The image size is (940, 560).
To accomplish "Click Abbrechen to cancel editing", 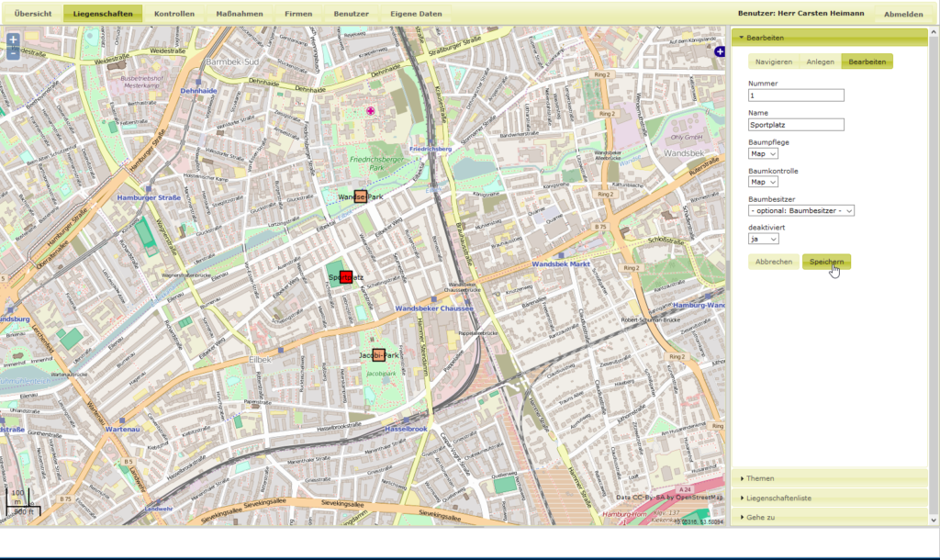I will [x=774, y=262].
